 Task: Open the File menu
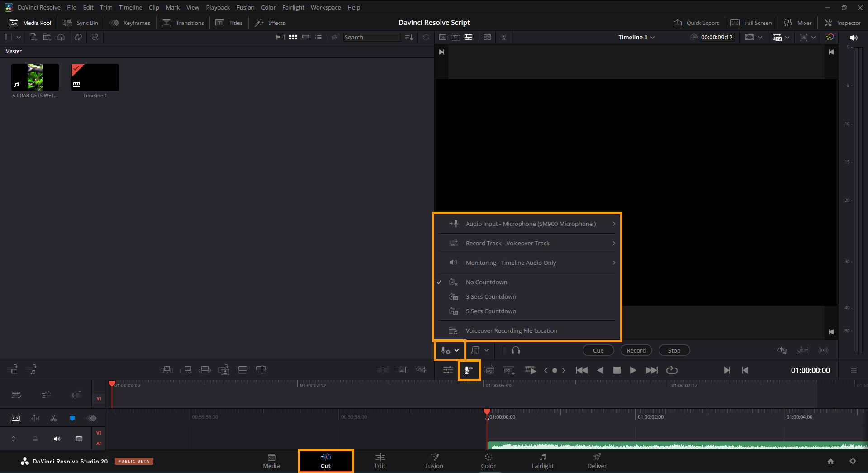point(71,7)
